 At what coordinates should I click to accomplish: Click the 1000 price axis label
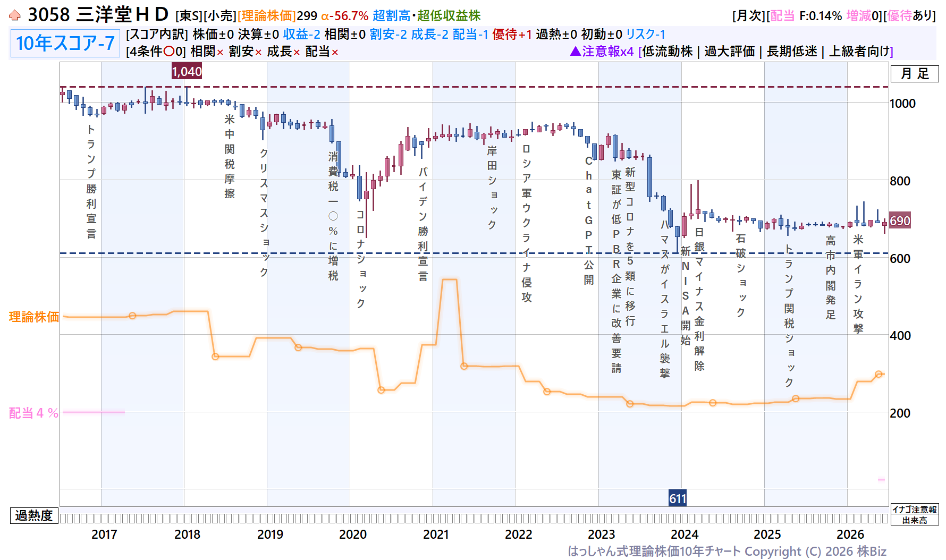pos(902,104)
